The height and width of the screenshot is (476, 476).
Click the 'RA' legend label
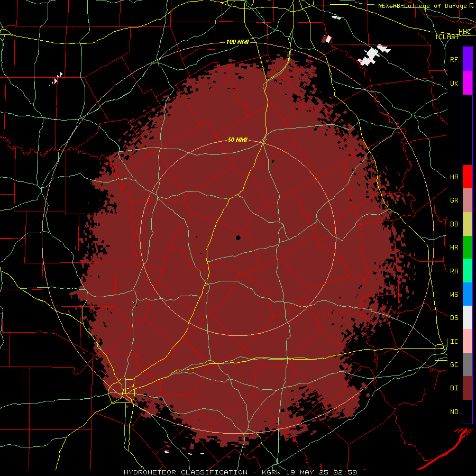pyautogui.click(x=454, y=271)
